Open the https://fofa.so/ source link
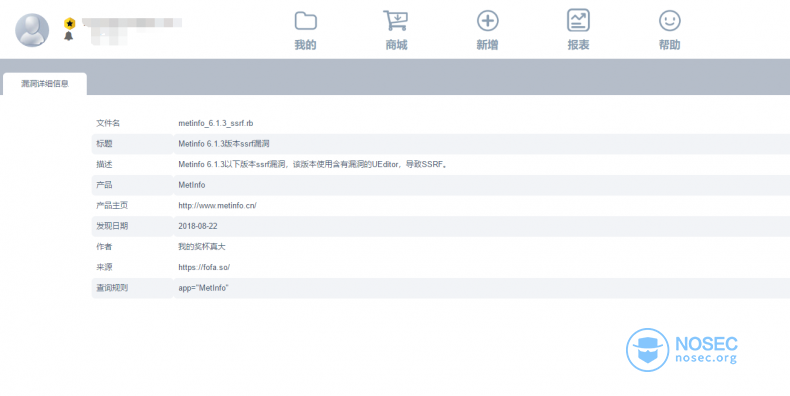Viewport: 790px width, 396px height. click(x=204, y=268)
